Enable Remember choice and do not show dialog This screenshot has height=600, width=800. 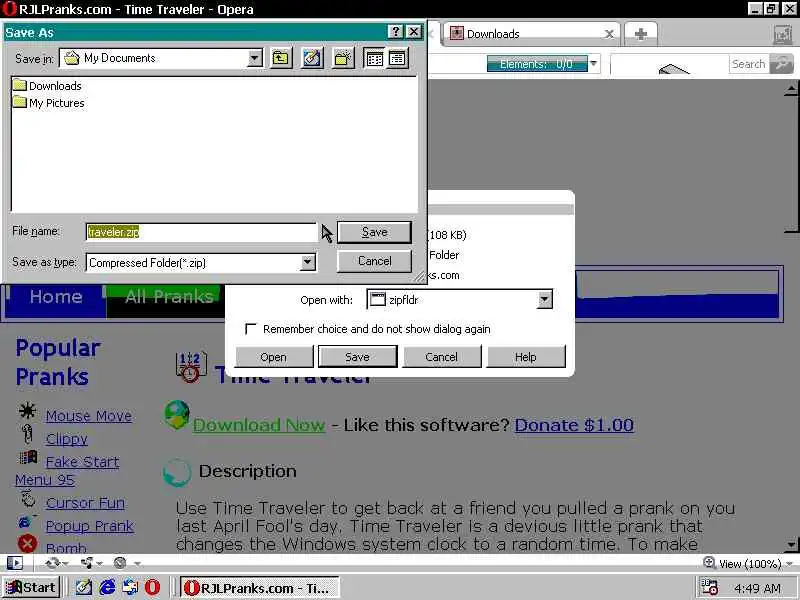[x=251, y=329]
